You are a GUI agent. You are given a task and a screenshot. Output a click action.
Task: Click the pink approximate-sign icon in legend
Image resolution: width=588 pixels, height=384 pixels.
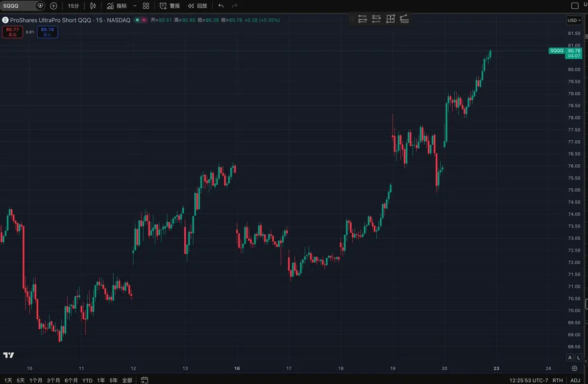coord(144,20)
